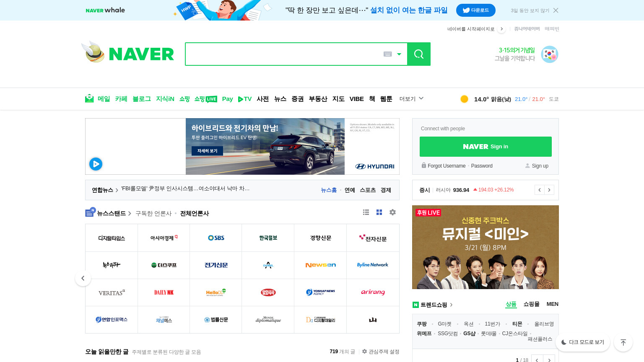Open the 쿠팡 shopping link

coord(422,324)
